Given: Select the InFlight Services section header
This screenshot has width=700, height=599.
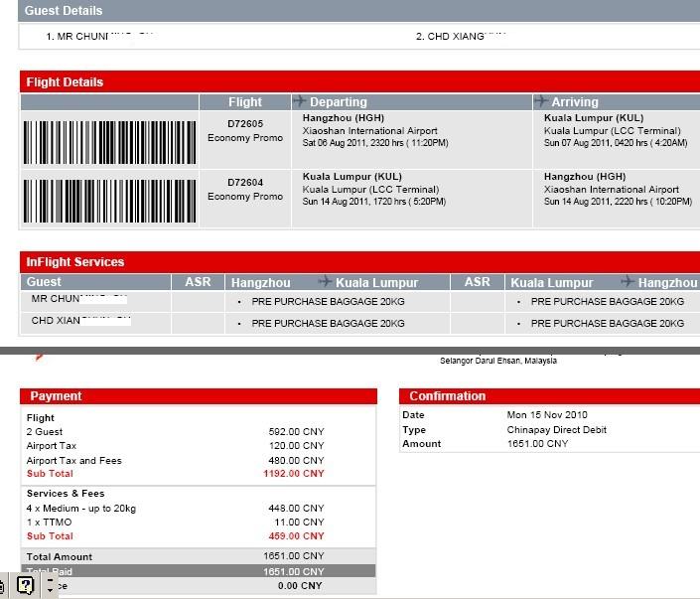Looking at the screenshot, I should pyautogui.click(x=359, y=262).
